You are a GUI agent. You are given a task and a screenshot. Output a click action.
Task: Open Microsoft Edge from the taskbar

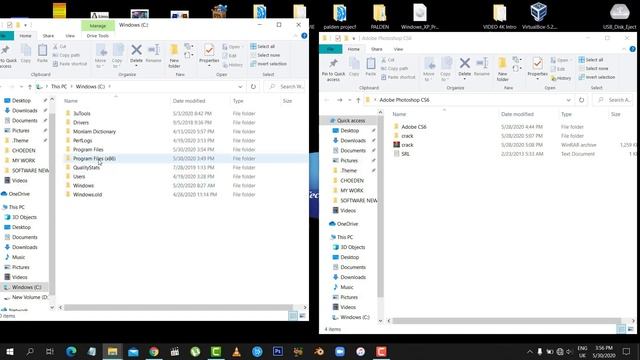pyautogui.click(x=71, y=351)
